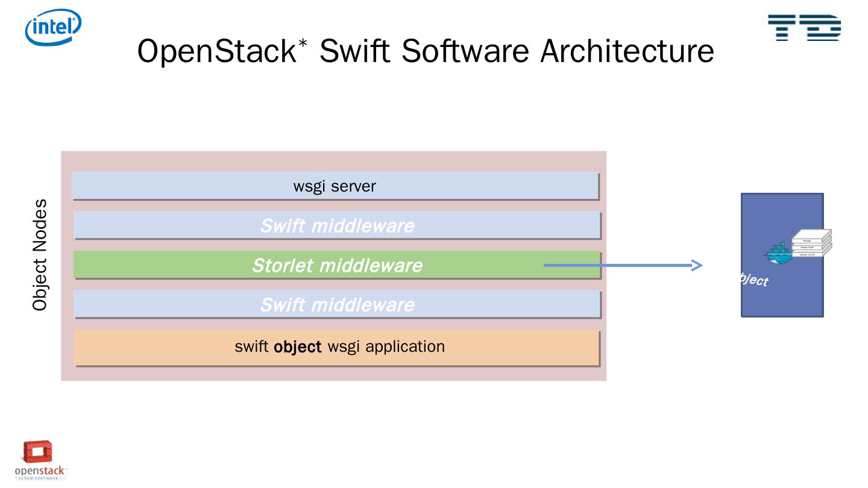The width and height of the screenshot is (868, 488).
Task: Click the "swift object wsgi application" box
Action: (337, 348)
